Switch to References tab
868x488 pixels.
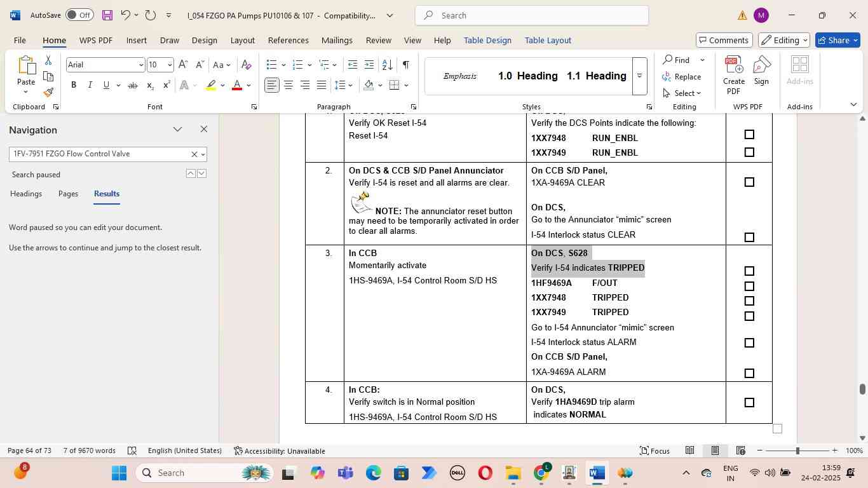tap(288, 40)
